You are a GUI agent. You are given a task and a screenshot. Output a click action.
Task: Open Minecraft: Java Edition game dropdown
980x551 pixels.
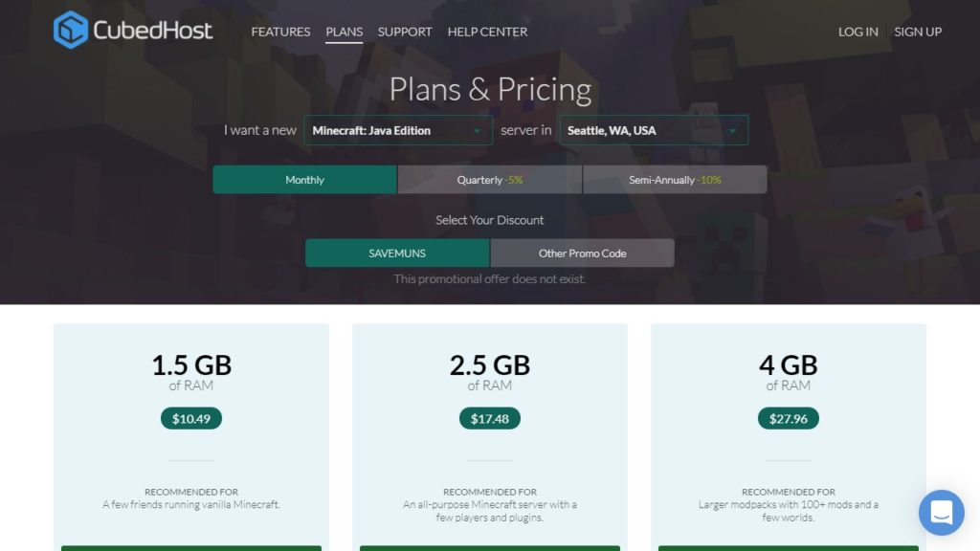pyautogui.click(x=398, y=130)
